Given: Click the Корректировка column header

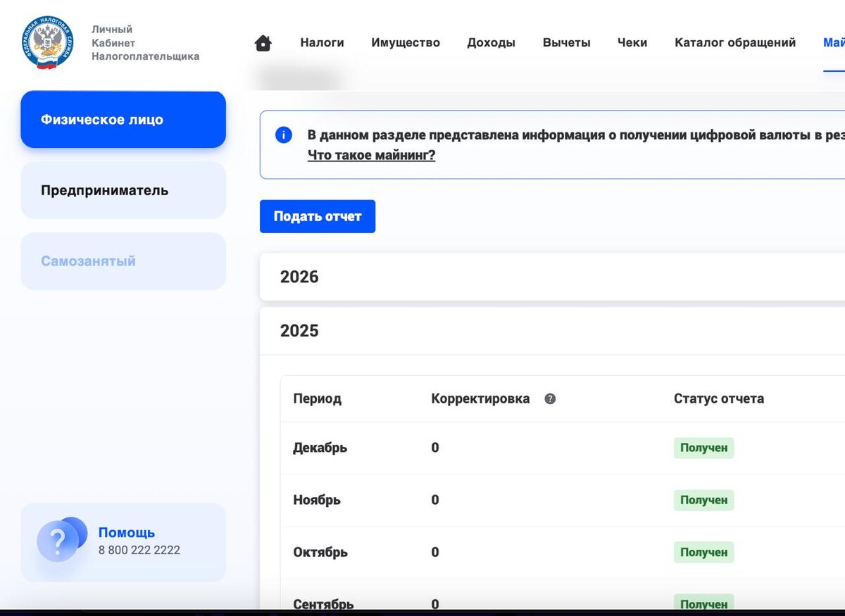Looking at the screenshot, I should [x=480, y=398].
